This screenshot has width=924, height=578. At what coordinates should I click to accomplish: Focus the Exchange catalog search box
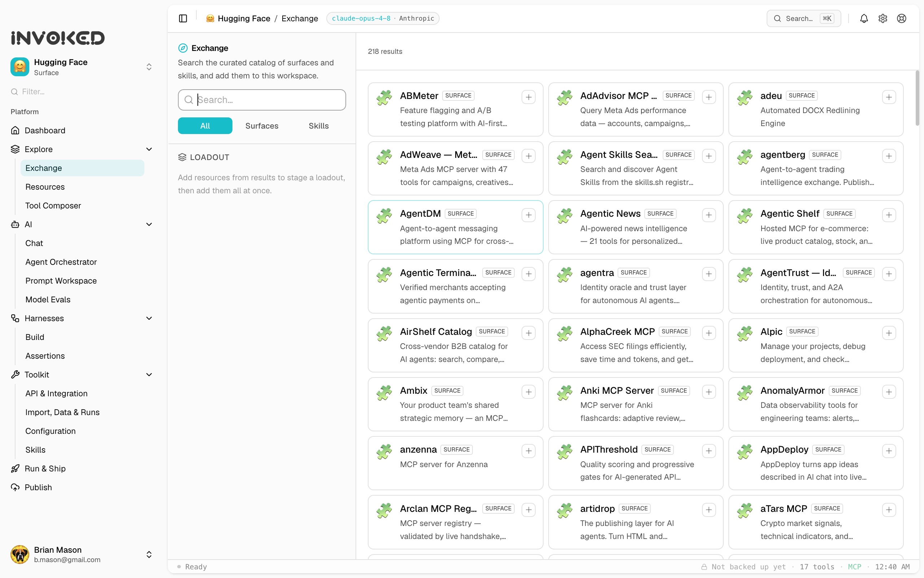262,100
